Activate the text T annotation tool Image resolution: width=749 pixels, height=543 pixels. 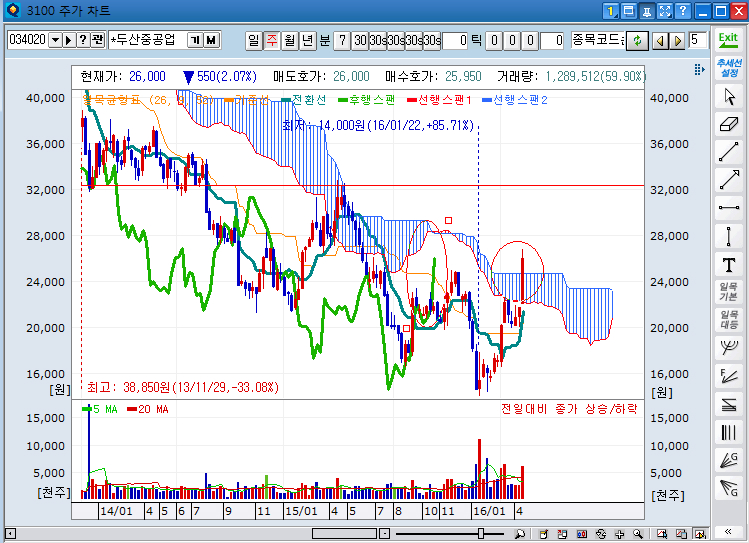tap(728, 265)
